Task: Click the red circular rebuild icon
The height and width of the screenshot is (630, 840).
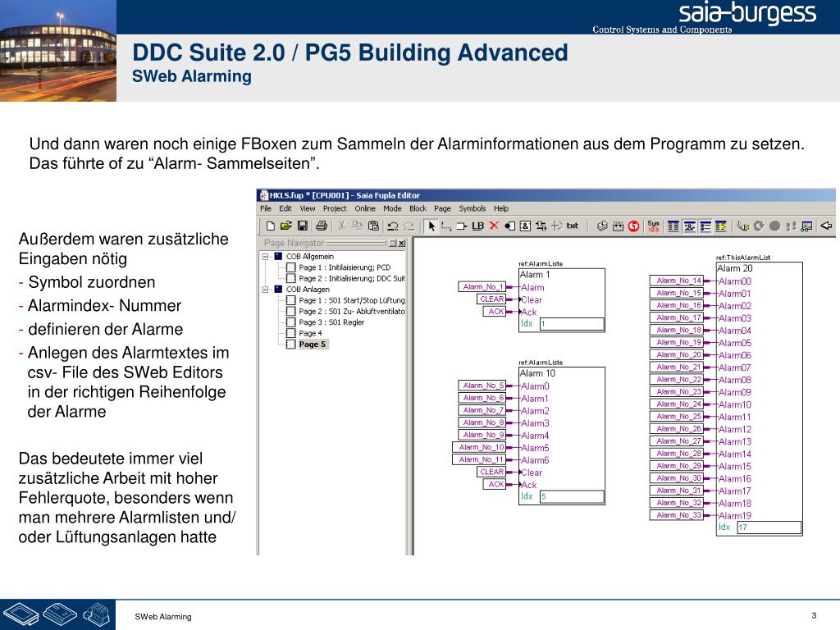Action: [634, 226]
